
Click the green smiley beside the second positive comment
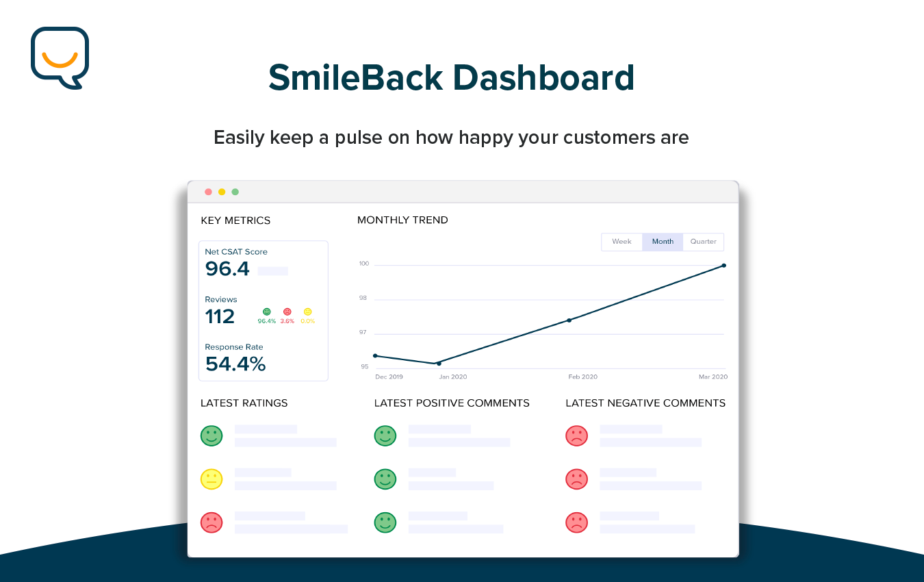tap(385, 479)
